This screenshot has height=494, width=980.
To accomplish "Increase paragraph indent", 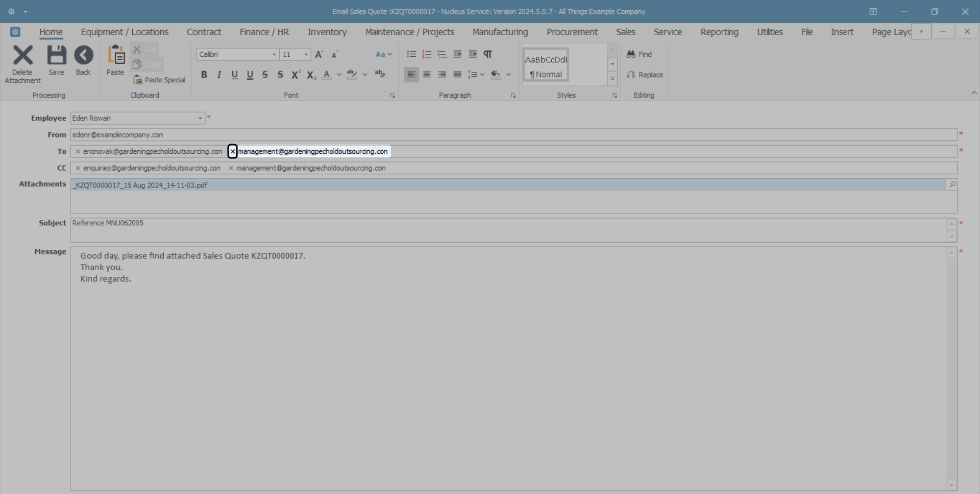I will pyautogui.click(x=473, y=54).
